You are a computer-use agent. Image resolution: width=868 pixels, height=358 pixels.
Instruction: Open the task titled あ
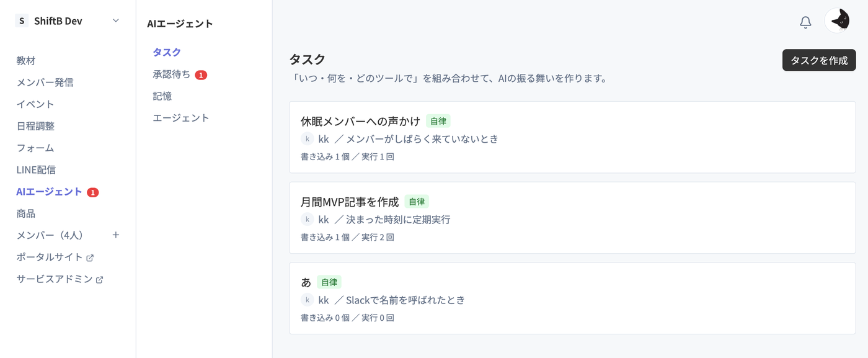coord(306,282)
